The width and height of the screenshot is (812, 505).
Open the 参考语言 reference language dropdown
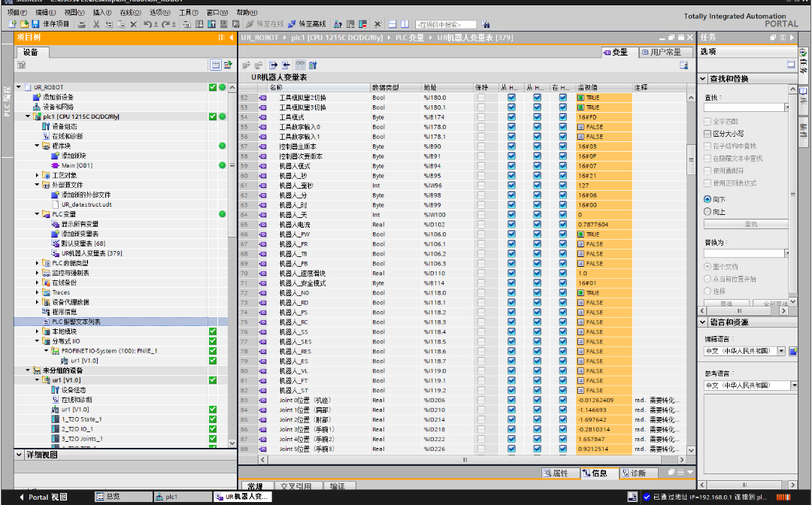click(793, 386)
